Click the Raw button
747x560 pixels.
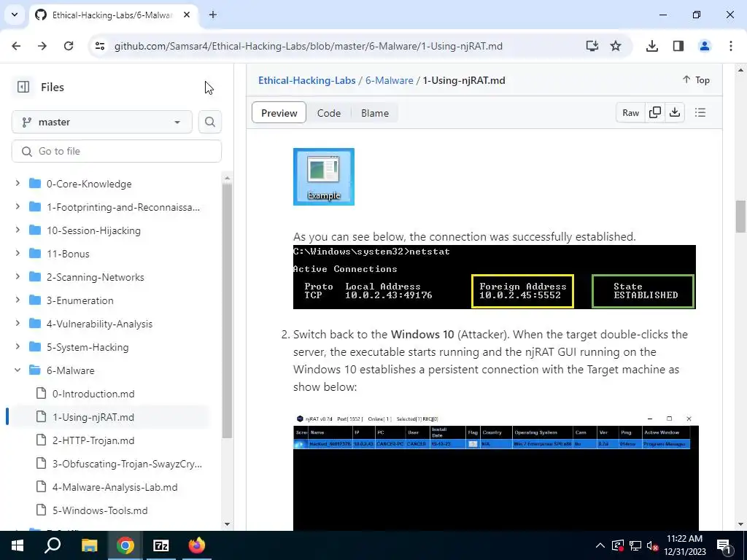(630, 112)
